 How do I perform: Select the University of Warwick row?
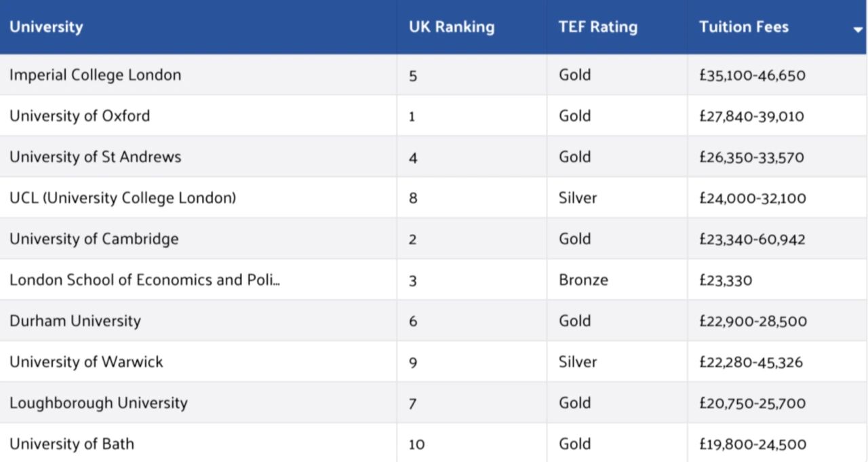pos(86,362)
